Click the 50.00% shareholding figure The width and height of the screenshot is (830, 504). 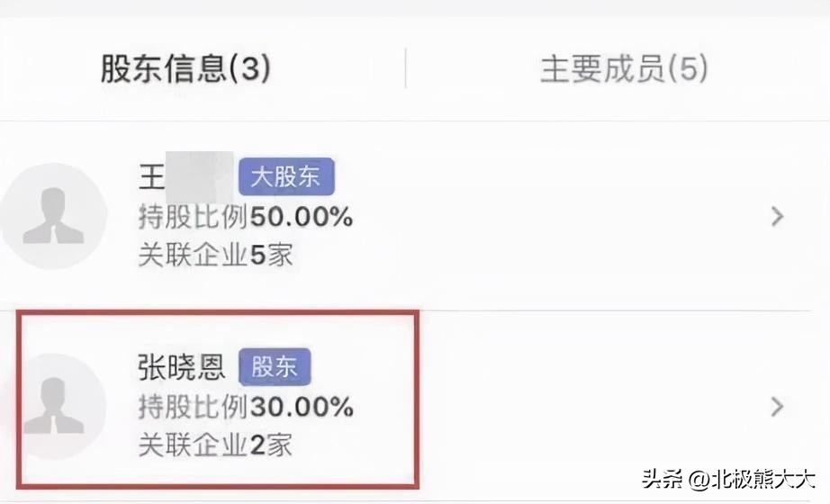[302, 217]
